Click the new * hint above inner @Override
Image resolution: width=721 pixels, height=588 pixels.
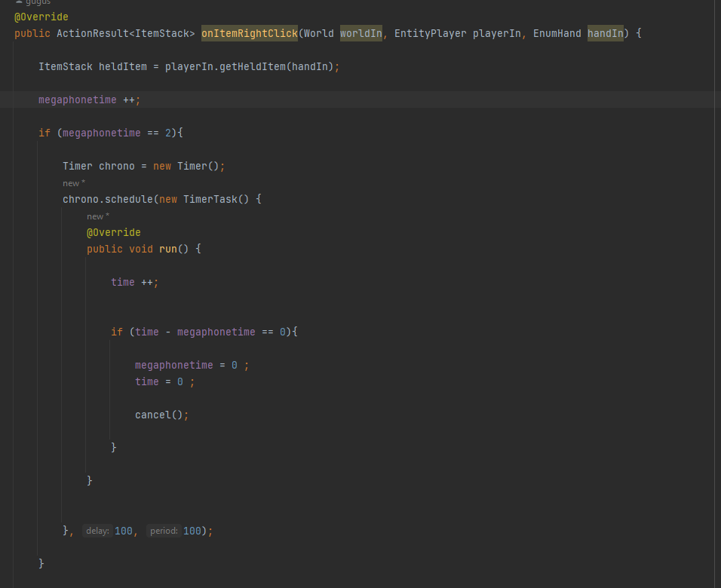click(x=97, y=216)
